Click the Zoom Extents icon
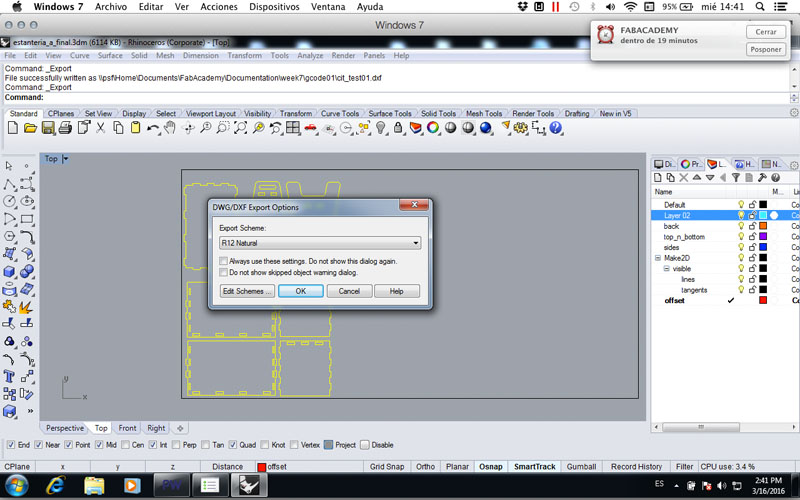 coord(240,128)
